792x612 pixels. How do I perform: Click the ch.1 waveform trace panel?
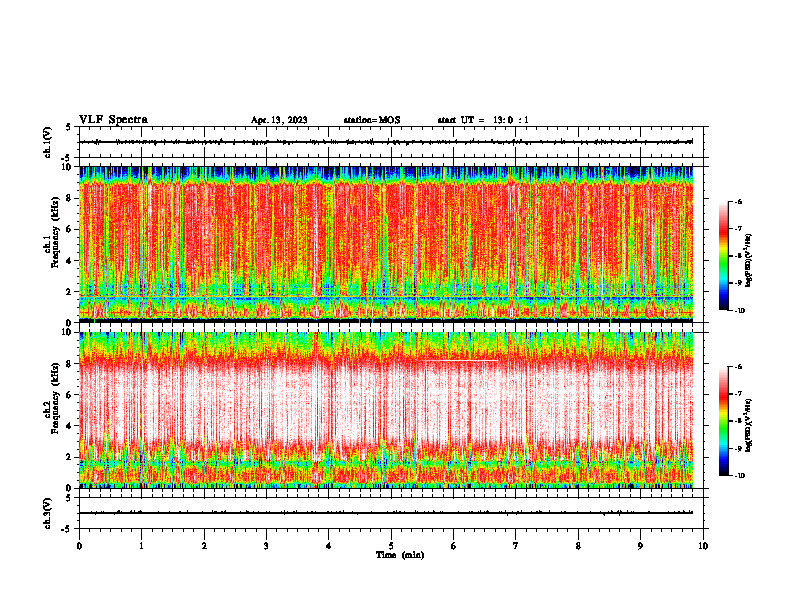tap(390, 142)
